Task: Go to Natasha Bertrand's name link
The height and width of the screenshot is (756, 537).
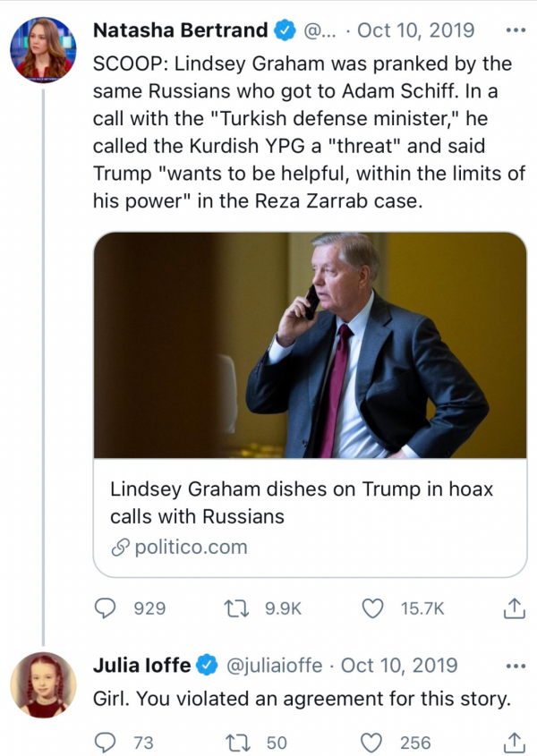Action: (180, 30)
